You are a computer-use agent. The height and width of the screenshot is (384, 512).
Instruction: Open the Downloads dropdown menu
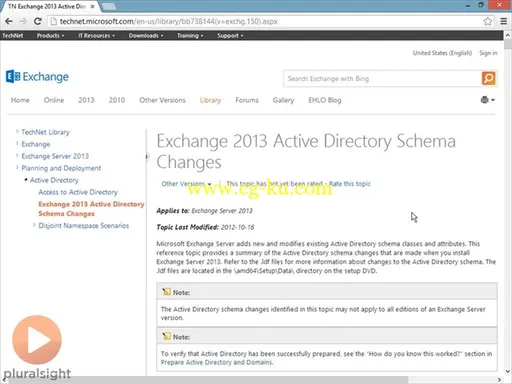tap(146, 35)
